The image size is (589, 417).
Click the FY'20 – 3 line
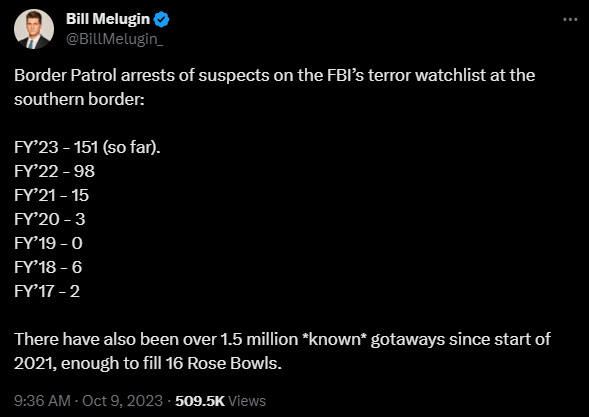(50, 219)
